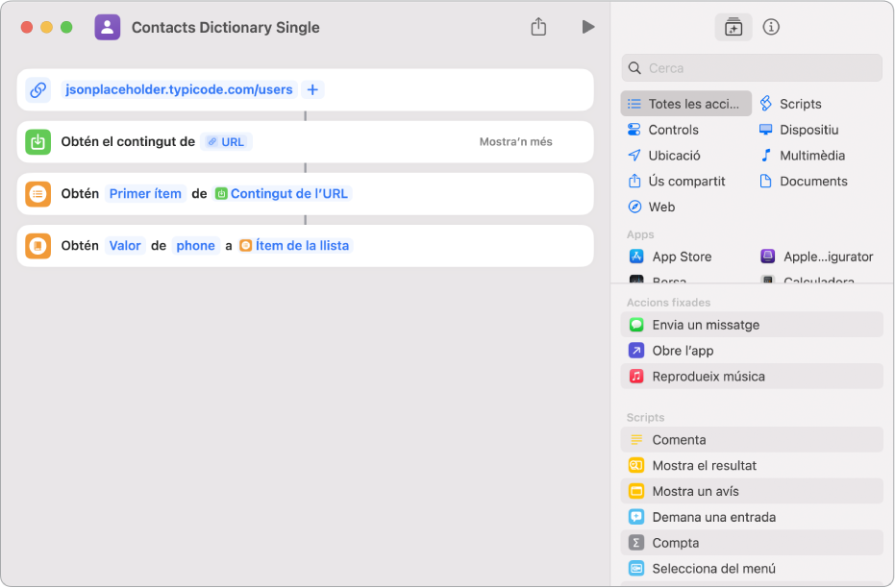Open the Ús compartit category

click(x=676, y=181)
